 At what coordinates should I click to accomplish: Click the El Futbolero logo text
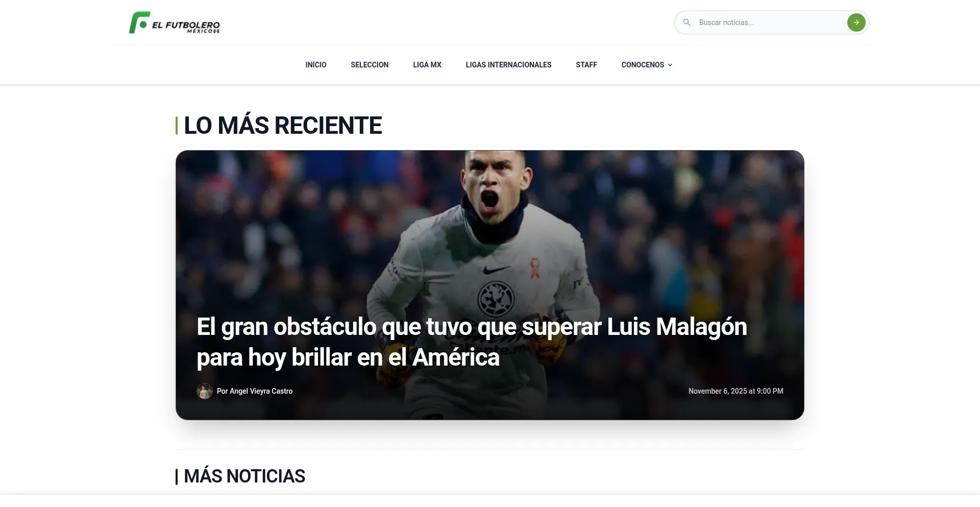(x=186, y=25)
